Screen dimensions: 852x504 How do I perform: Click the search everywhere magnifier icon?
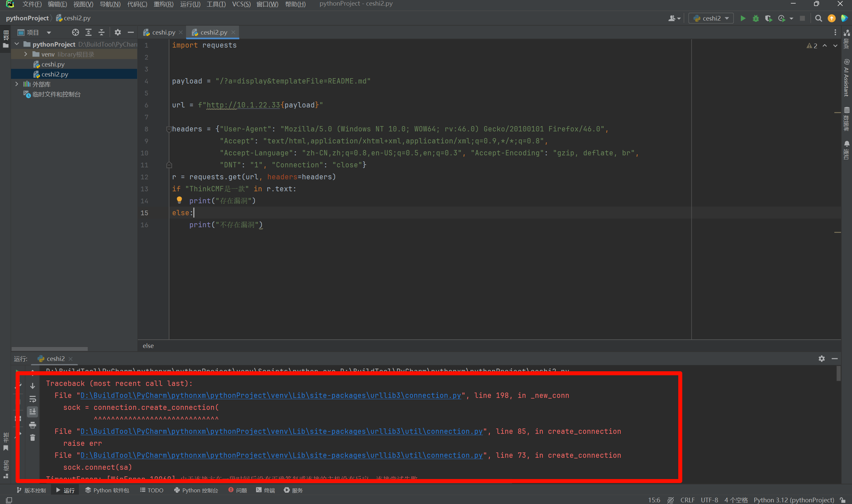click(818, 18)
